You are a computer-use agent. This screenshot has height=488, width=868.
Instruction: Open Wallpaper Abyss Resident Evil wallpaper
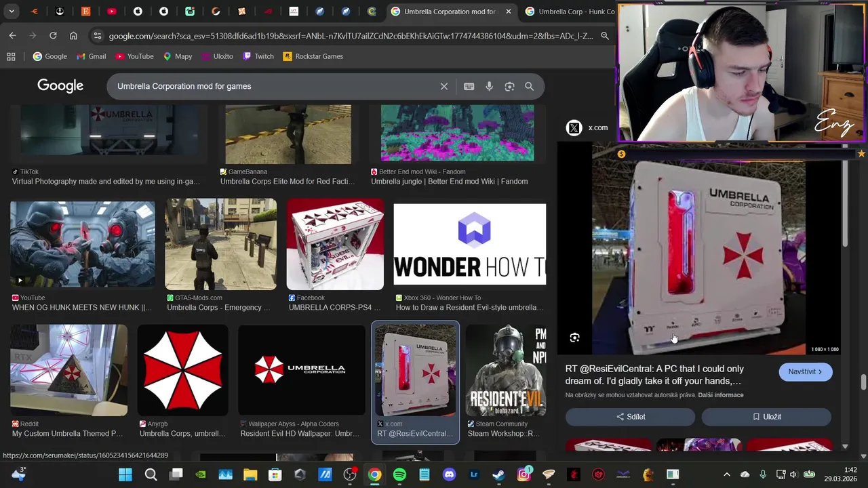coord(301,370)
